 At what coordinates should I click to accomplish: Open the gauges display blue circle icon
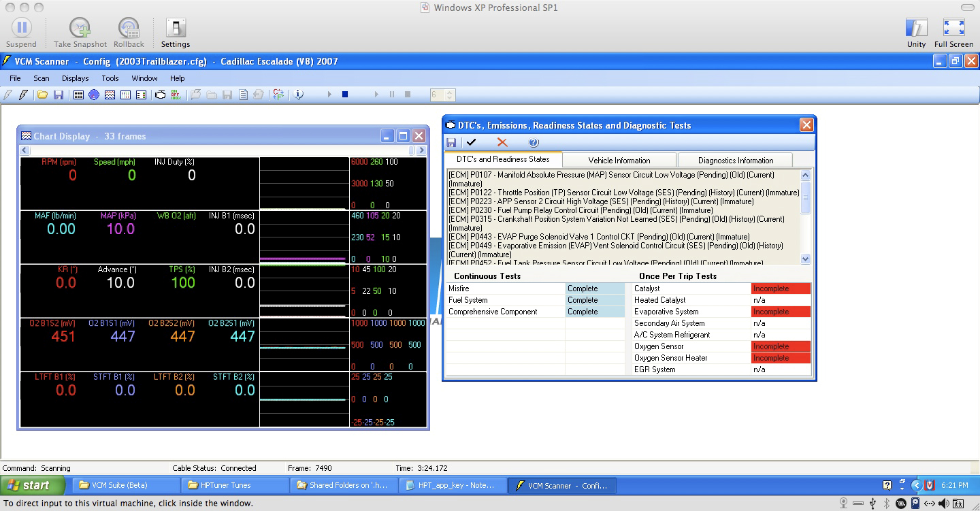[94, 95]
